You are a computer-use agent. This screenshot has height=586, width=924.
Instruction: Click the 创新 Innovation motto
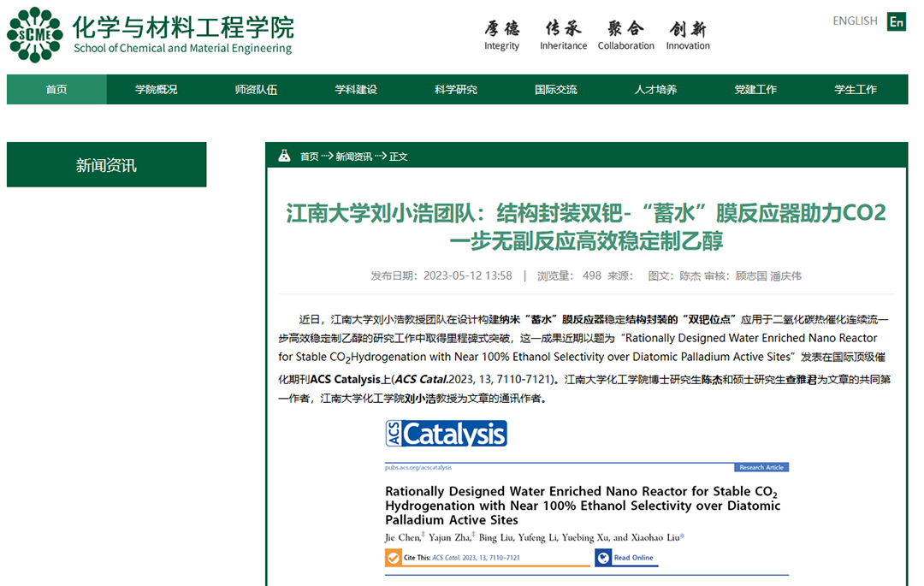pyautogui.click(x=688, y=35)
